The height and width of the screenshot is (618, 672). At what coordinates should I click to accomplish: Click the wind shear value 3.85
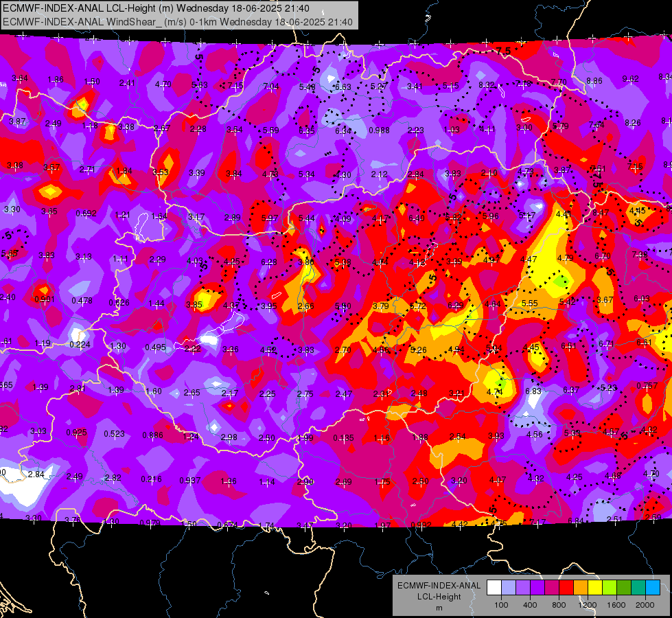point(194,304)
